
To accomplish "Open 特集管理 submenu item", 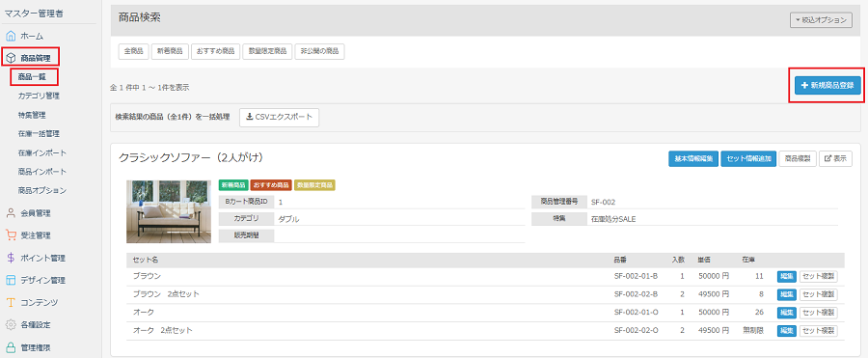I will pyautogui.click(x=32, y=115).
